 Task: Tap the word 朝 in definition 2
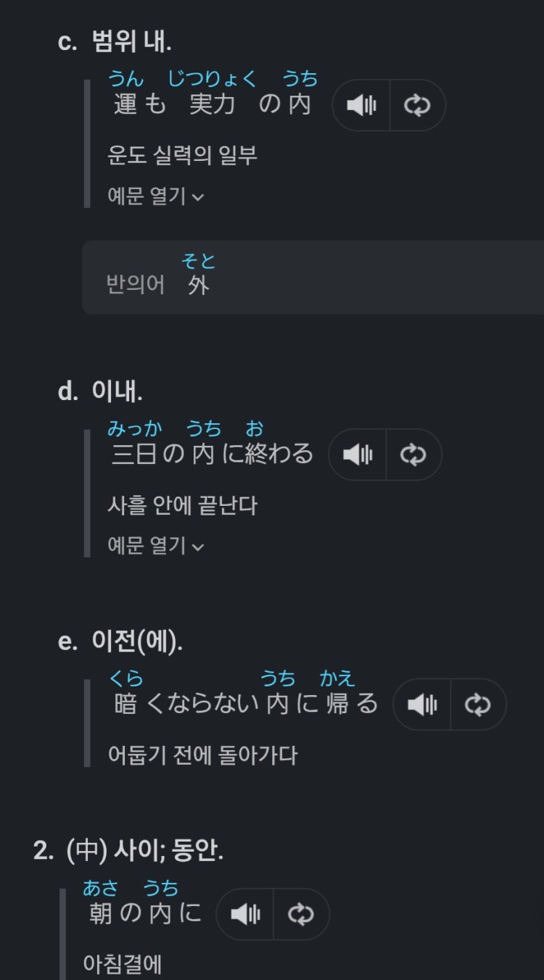tap(100, 913)
